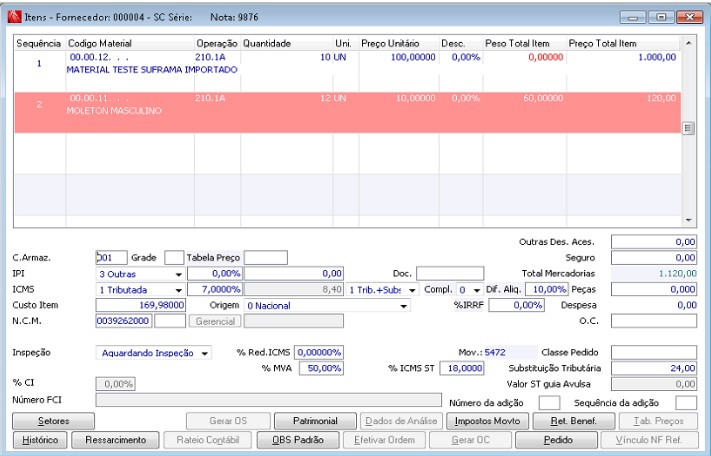Image resolution: width=711 pixels, height=456 pixels.
Task: Click the Ret. Benef. button
Action: point(574,421)
